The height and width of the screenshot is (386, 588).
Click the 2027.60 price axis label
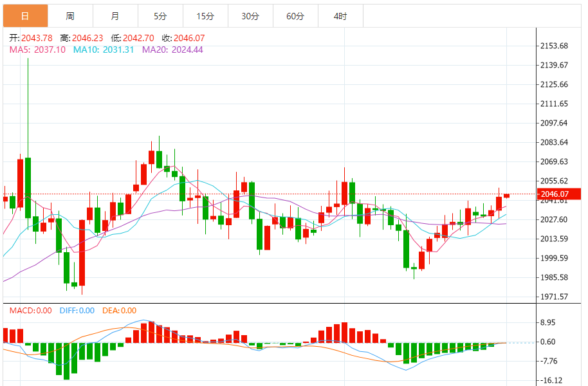[554, 219]
